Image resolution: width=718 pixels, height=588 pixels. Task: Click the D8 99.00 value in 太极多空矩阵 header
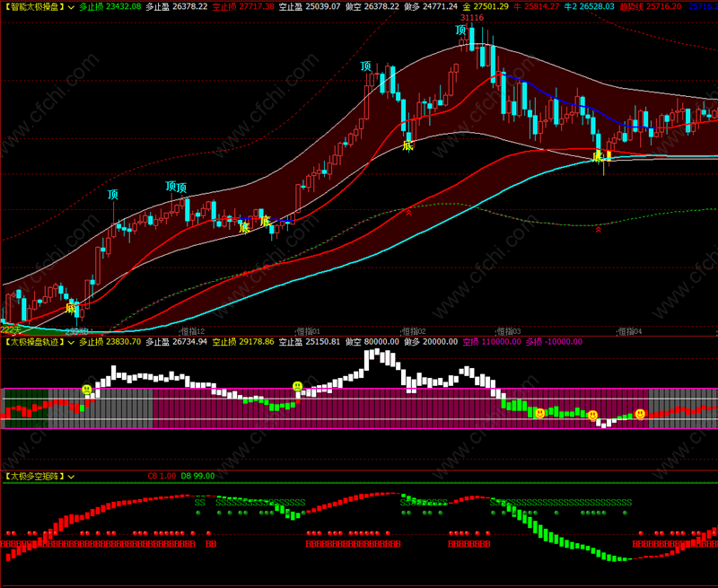click(x=197, y=477)
